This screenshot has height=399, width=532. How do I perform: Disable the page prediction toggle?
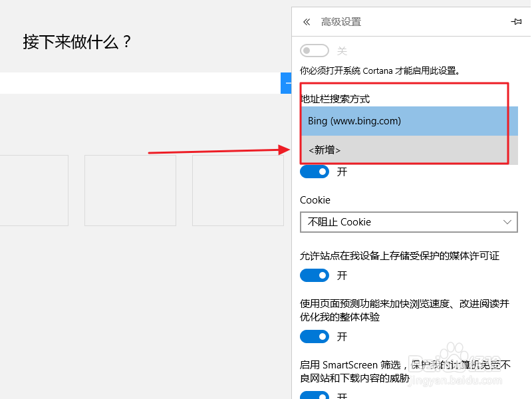pos(315,336)
